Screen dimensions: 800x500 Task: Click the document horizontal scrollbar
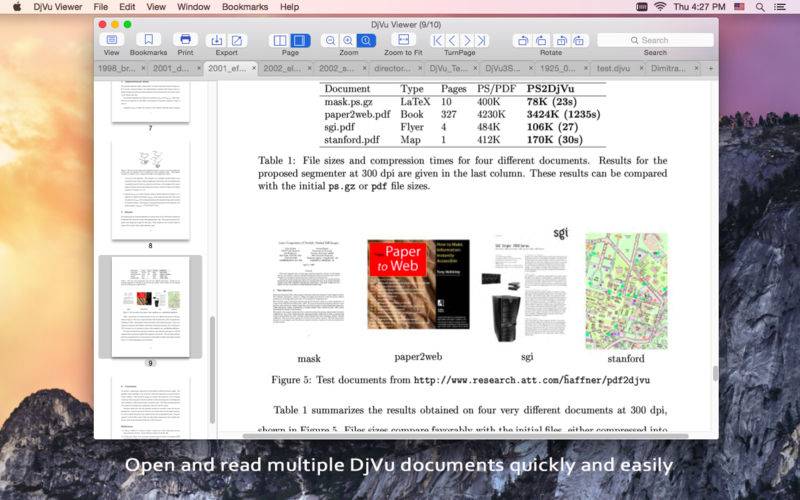[465, 436]
